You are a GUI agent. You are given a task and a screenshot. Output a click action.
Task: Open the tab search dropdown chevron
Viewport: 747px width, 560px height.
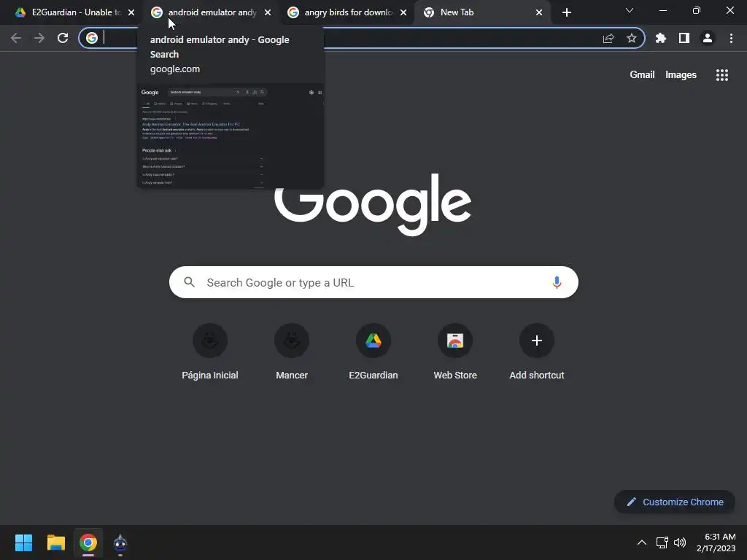pyautogui.click(x=630, y=10)
